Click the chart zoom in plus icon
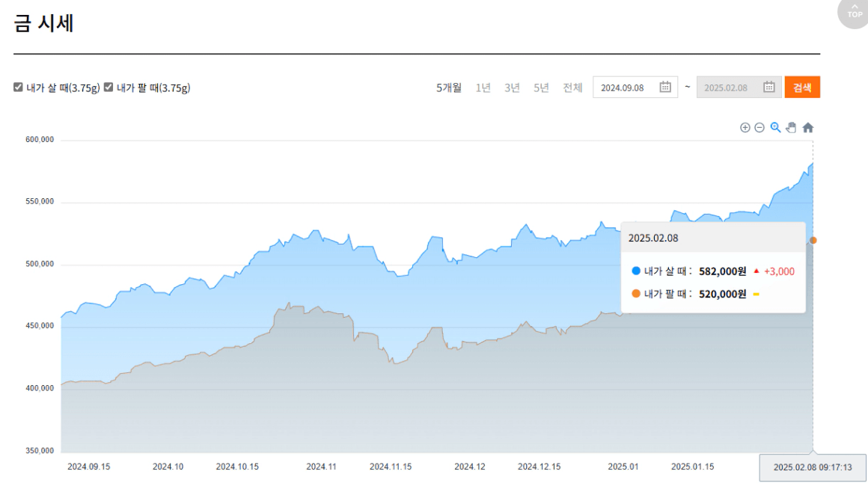The height and width of the screenshot is (486, 868). [745, 128]
